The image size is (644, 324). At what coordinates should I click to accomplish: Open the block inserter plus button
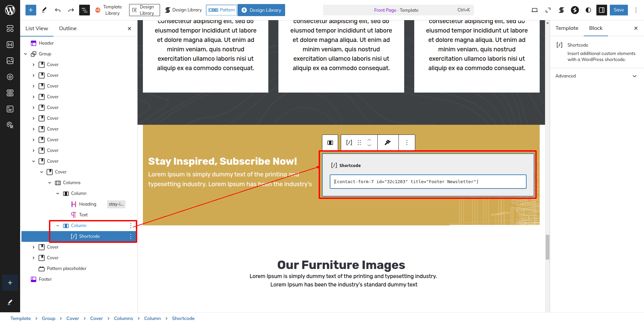31,10
